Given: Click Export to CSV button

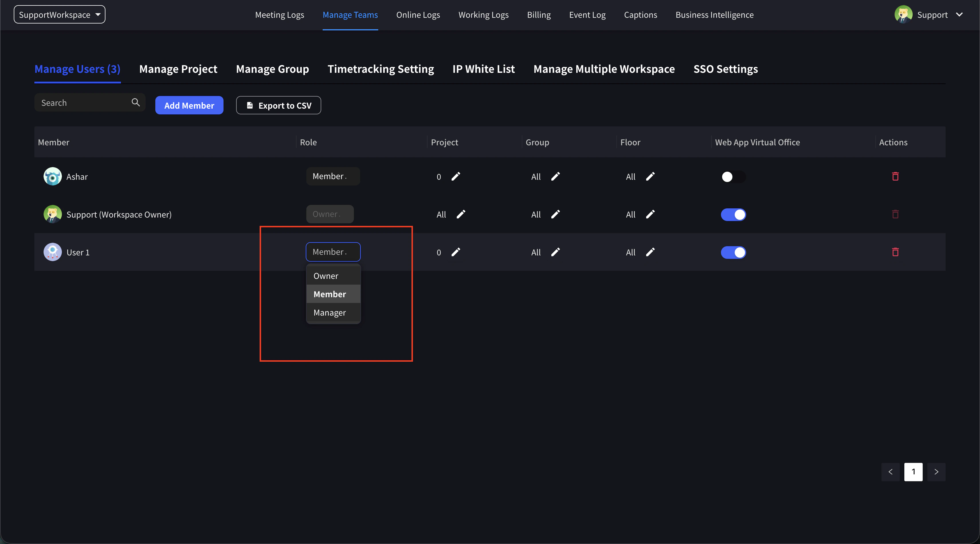Looking at the screenshot, I should [279, 105].
